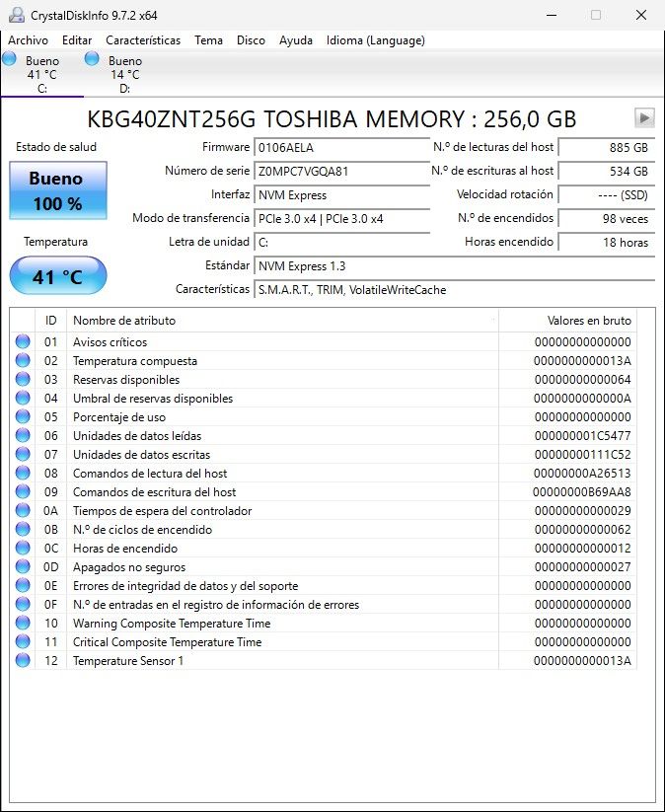This screenshot has height=812, width=665.
Task: Select the C: drive tab at 41 °C
Action: click(x=42, y=74)
